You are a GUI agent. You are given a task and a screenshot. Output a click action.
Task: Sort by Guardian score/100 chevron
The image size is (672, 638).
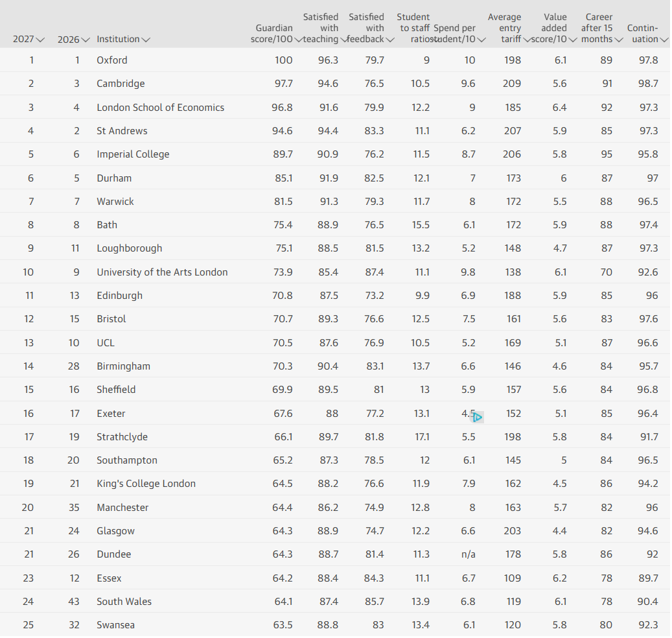298,40
